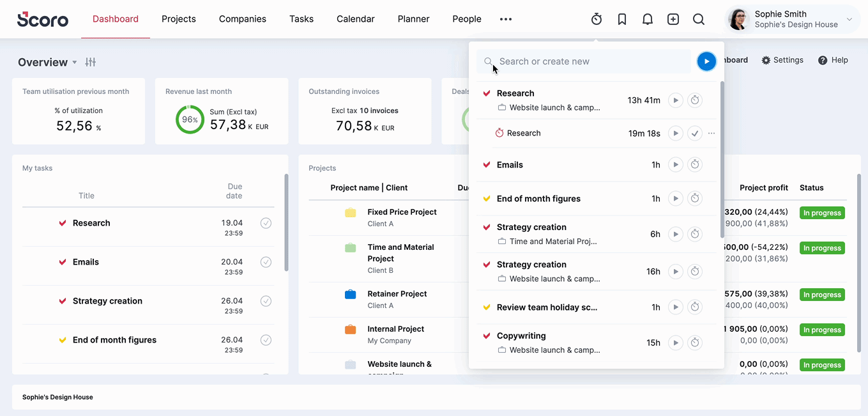Screen dimensions: 868x416
Task: Click the tracker popup's vertical scrollbar
Action: click(x=722, y=160)
